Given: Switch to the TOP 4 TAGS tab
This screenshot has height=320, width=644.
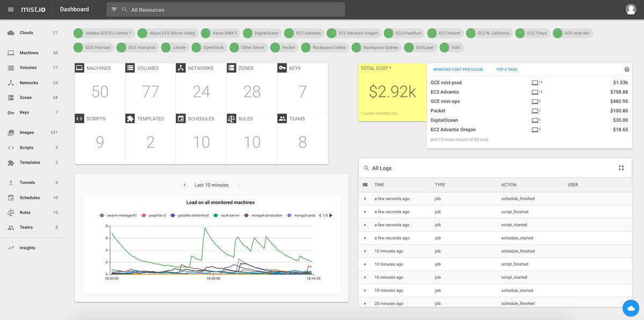Looking at the screenshot, I should [506, 69].
